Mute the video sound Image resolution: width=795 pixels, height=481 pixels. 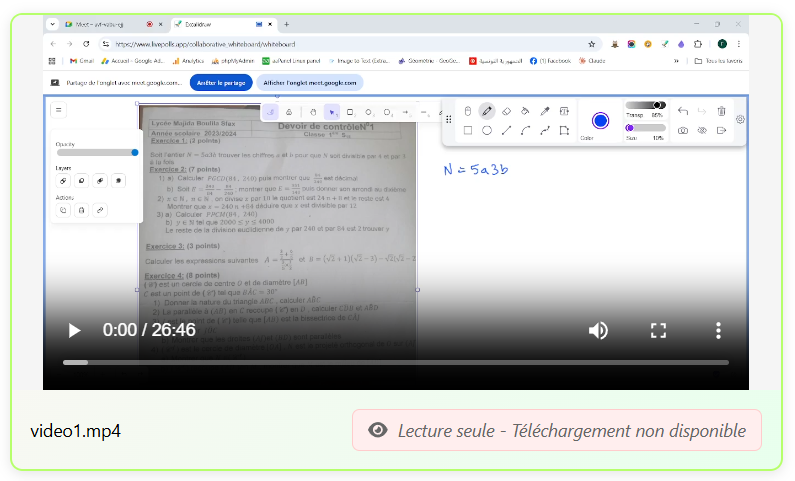point(598,330)
